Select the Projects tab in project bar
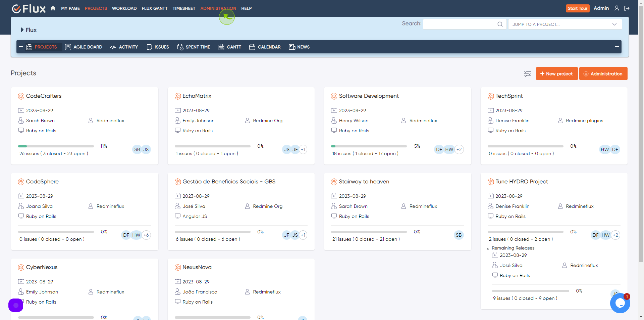644x320 pixels. [x=42, y=47]
